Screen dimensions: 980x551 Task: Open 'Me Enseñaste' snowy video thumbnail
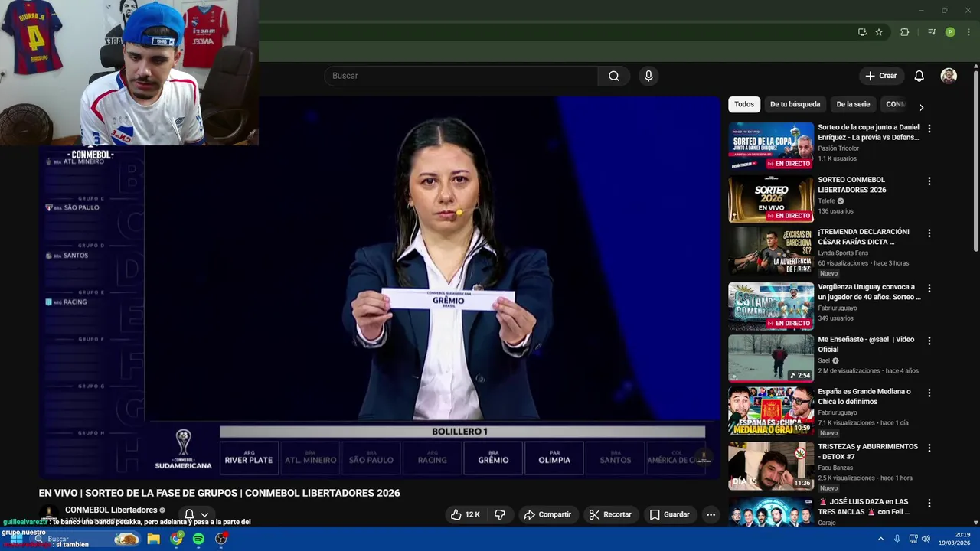(x=771, y=358)
